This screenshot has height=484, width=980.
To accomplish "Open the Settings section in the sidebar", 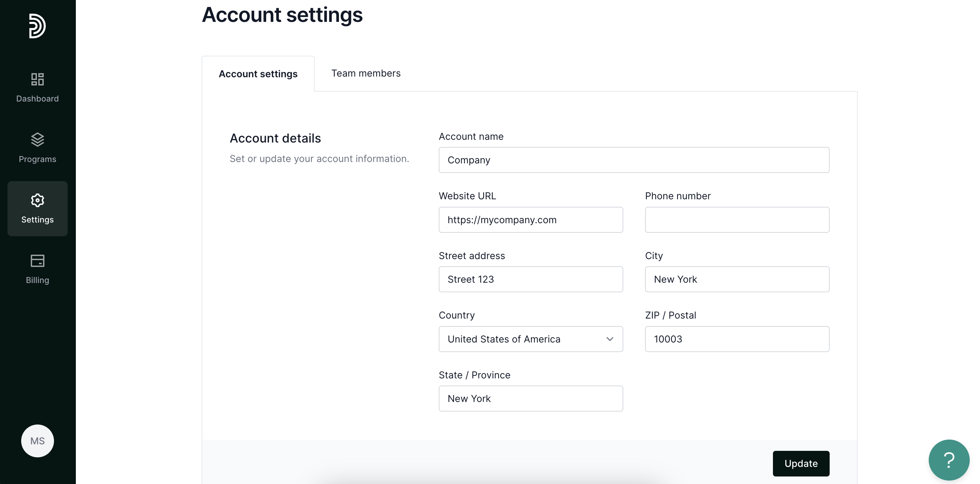I will click(x=37, y=209).
